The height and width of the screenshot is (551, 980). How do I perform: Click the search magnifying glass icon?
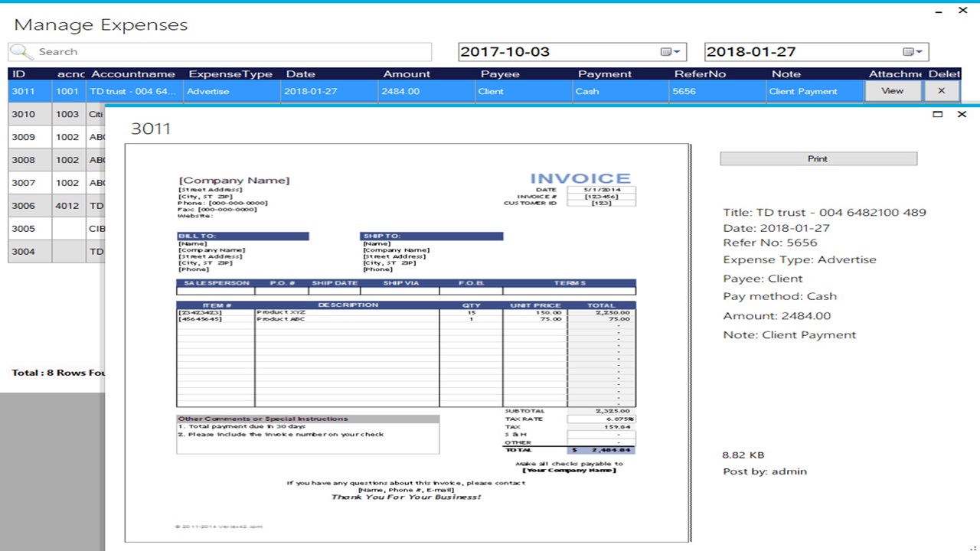pos(20,51)
